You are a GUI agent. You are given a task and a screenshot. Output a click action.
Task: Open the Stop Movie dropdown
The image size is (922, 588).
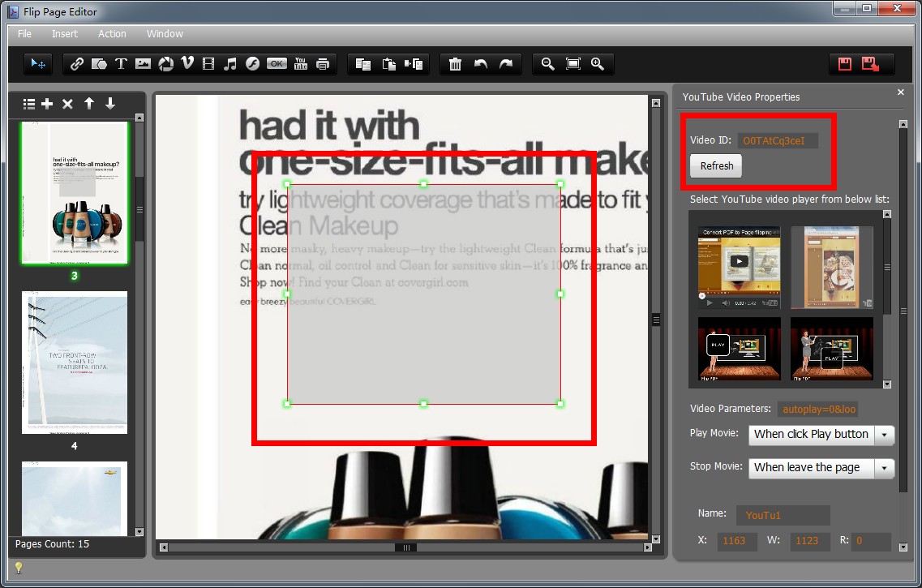(821, 467)
